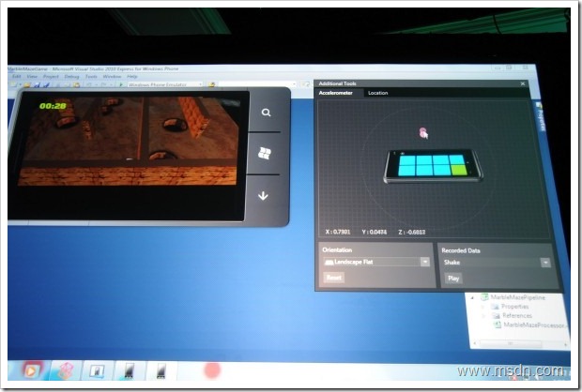Click the pink accelerometer orientation dot

coord(423,133)
